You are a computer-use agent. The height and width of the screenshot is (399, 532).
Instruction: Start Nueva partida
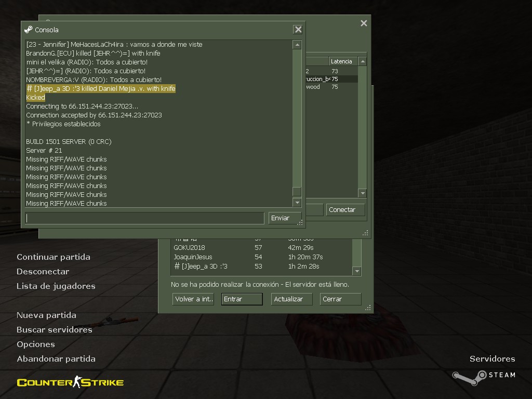coord(46,315)
